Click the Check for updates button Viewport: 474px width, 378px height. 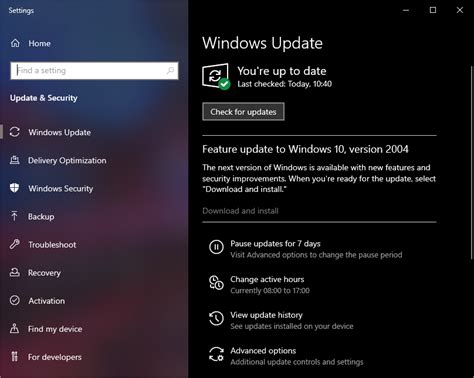[243, 112]
